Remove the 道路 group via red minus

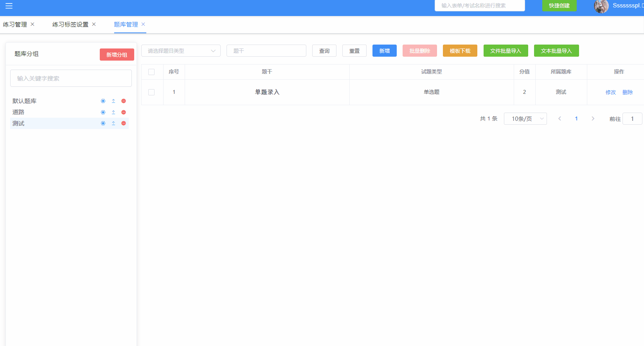(124, 112)
